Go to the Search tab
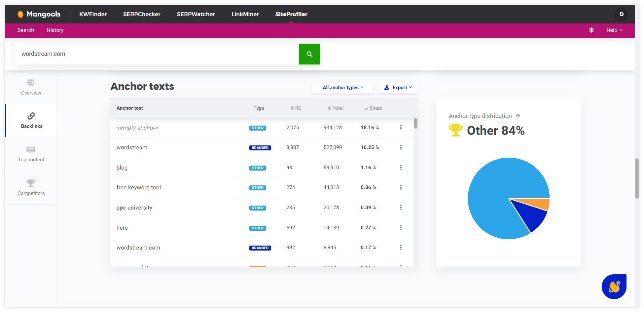The image size is (644, 312). pos(26,30)
